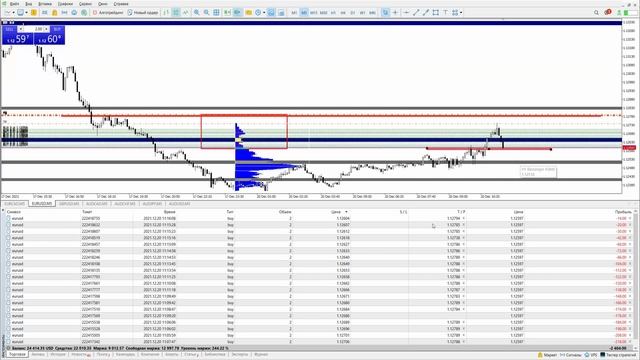Open the Вид menu
Image resolution: width=640 pixels, height=360 pixels.
(x=29, y=4)
